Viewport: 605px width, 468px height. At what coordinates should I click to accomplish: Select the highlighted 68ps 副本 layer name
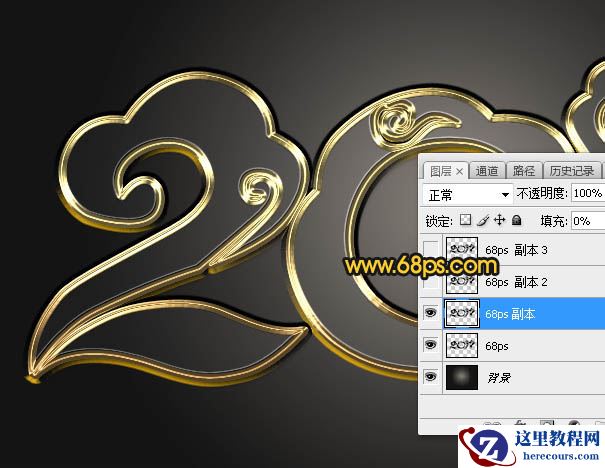click(510, 314)
